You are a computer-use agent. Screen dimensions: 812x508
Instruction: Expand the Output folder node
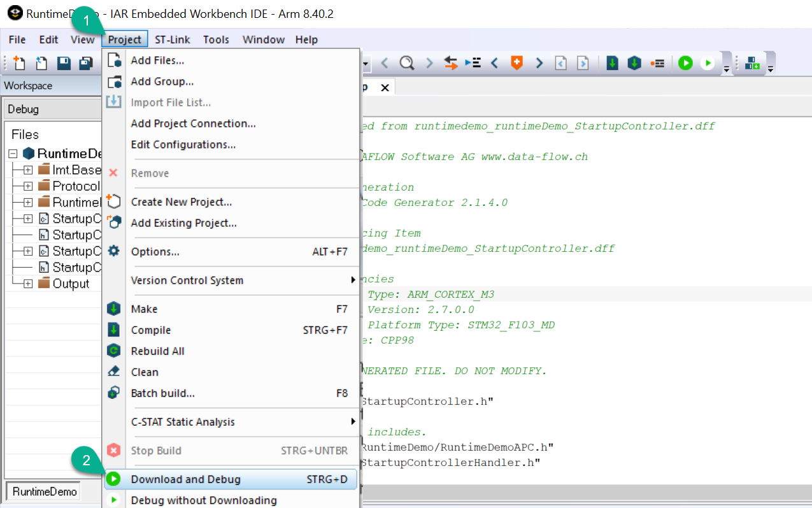pyautogui.click(x=28, y=284)
